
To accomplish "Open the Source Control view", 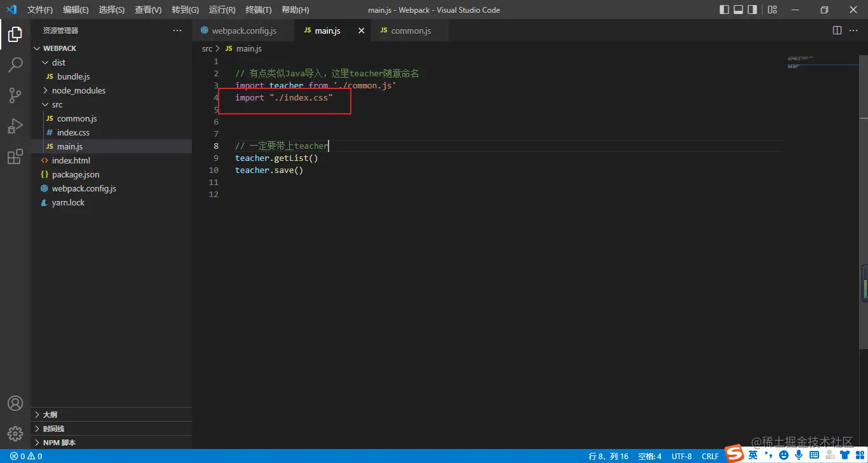I will [15, 95].
